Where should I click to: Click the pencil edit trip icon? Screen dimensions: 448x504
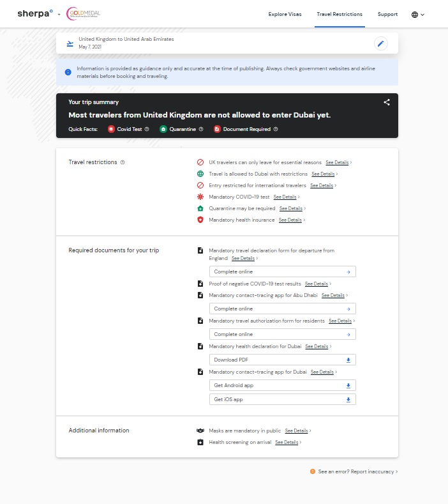[x=380, y=43]
